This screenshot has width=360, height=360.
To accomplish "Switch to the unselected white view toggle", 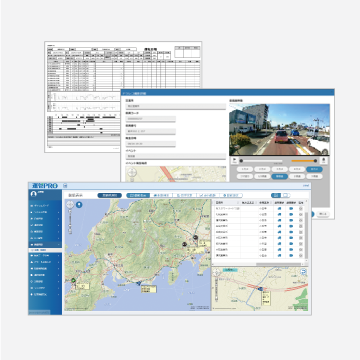I will click(286, 195).
